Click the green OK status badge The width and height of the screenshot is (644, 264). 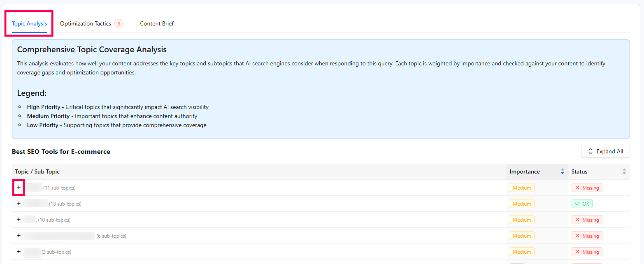[x=582, y=204]
